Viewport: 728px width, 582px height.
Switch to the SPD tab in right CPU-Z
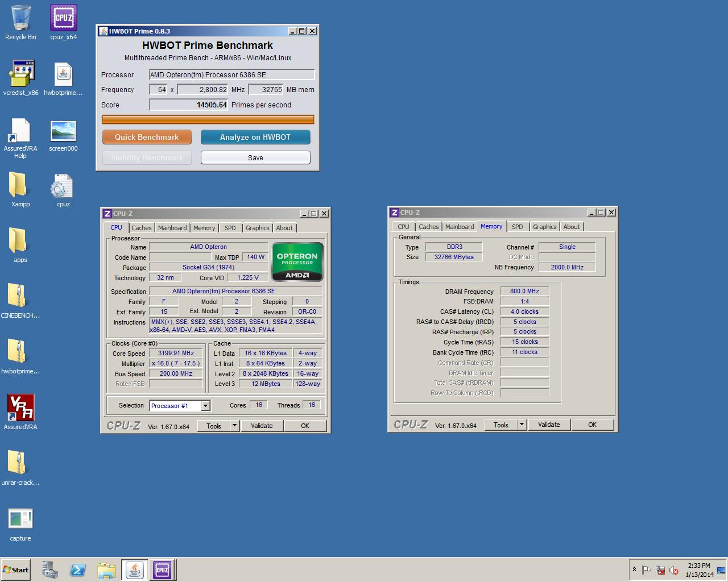pos(517,227)
